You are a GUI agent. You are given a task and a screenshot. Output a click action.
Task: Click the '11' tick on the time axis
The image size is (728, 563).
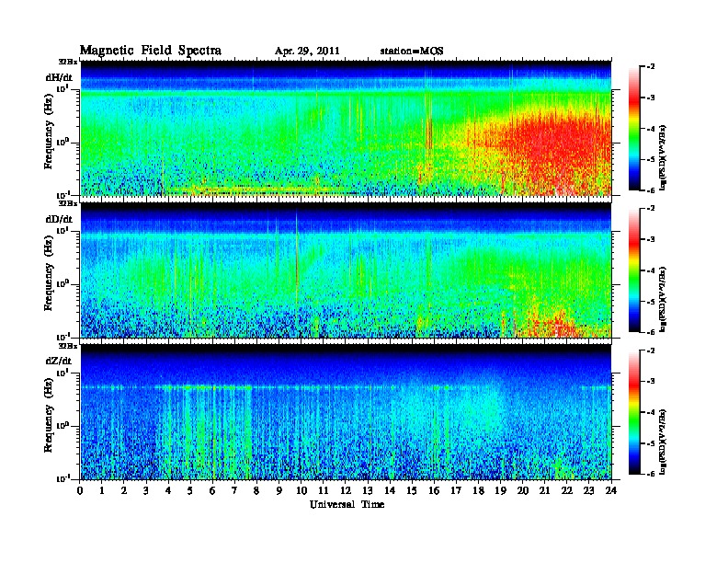pos(324,490)
